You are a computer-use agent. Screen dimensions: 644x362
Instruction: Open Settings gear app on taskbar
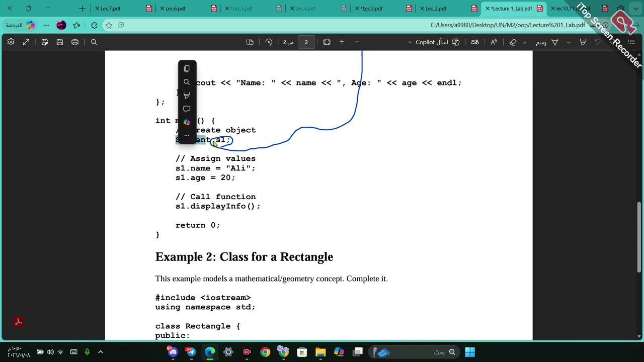(228, 352)
